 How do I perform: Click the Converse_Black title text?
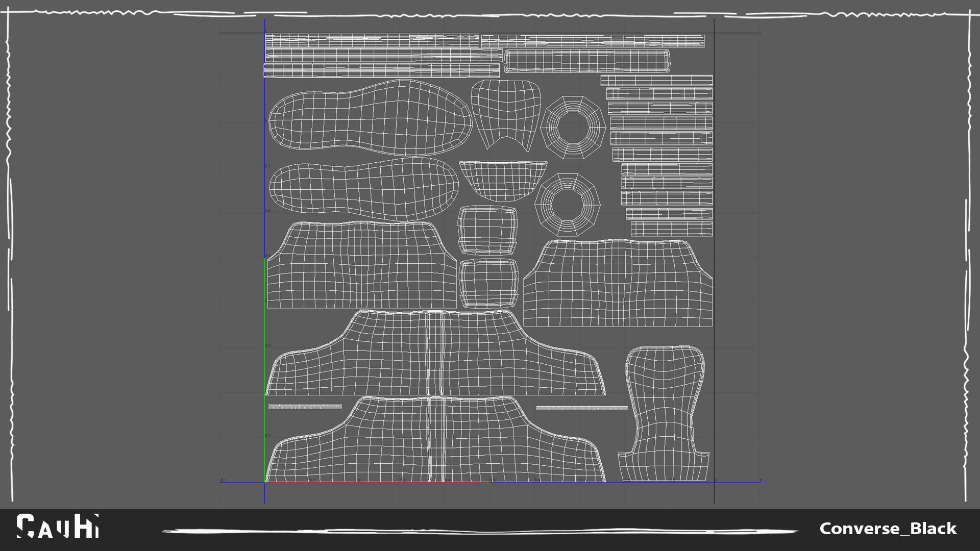[x=888, y=529]
